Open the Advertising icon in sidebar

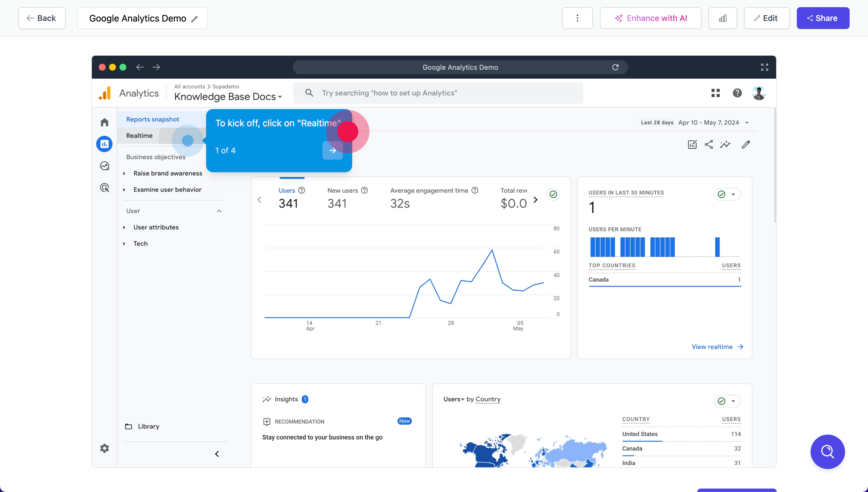(104, 187)
